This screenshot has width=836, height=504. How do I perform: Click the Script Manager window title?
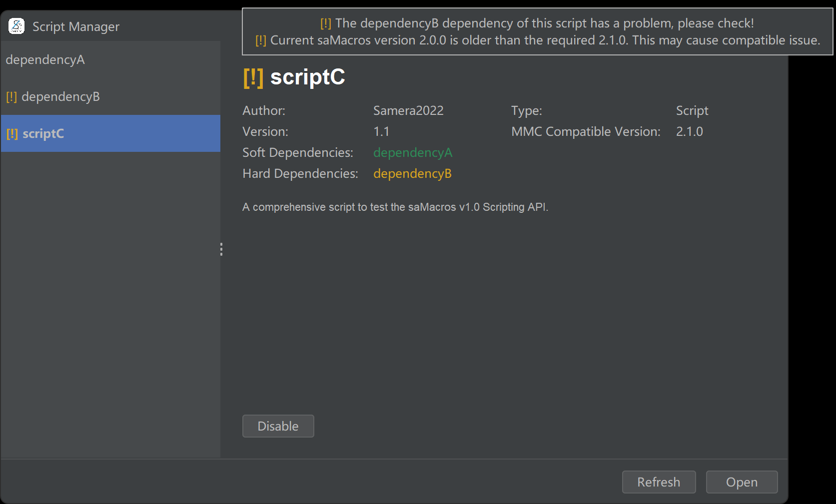pos(76,27)
